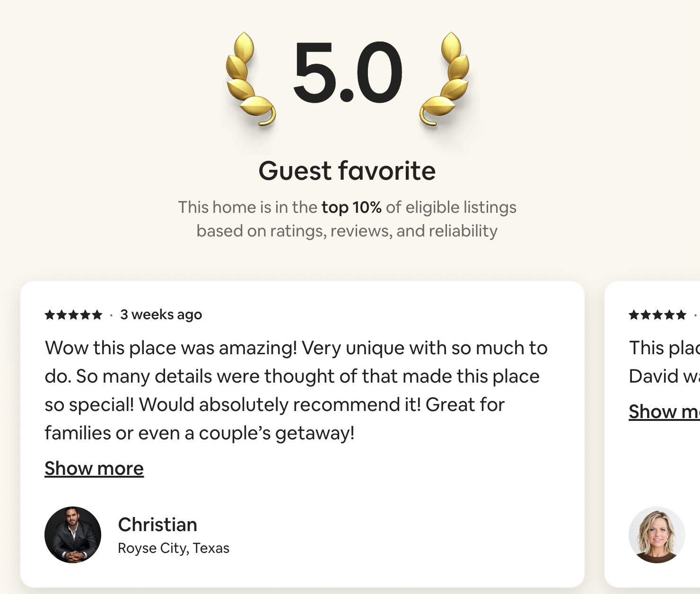
Task: Click the star rating on the second review card
Action: coord(657,315)
